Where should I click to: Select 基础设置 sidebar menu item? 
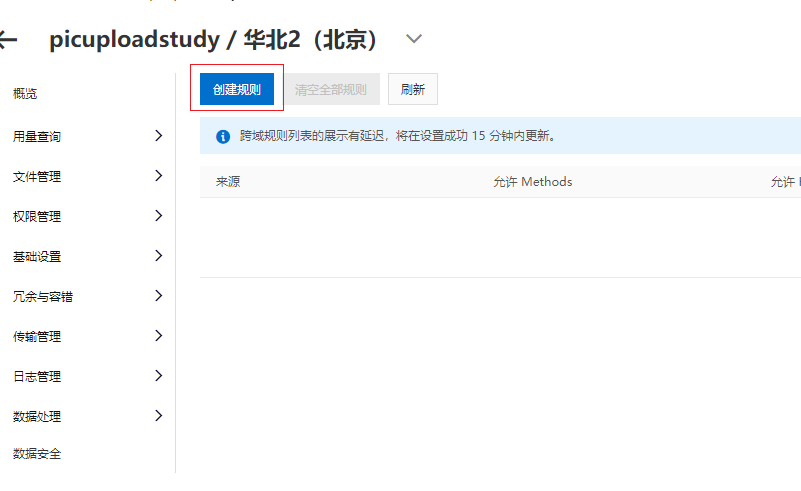pos(37,256)
